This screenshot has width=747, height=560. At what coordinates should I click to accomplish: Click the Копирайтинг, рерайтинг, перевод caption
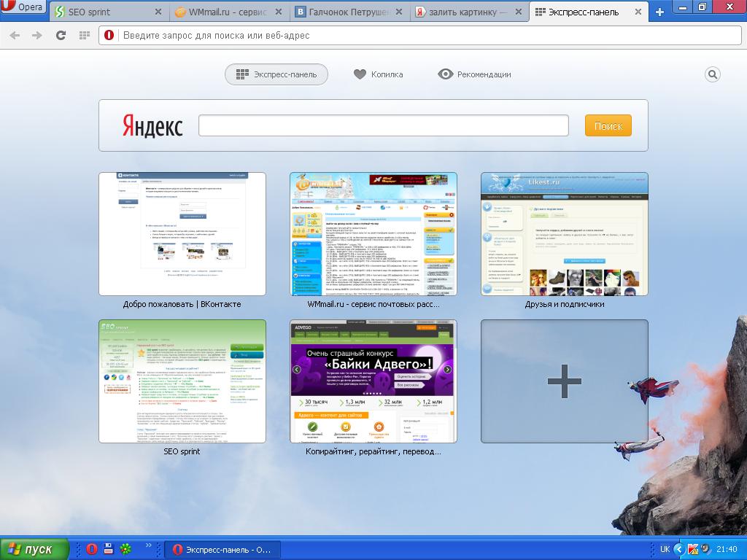tap(373, 451)
